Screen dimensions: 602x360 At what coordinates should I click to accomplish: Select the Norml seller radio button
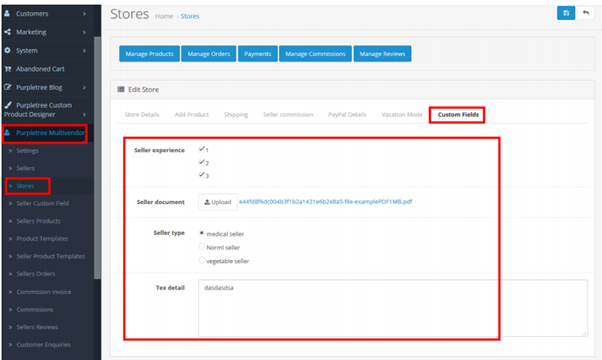tap(202, 246)
